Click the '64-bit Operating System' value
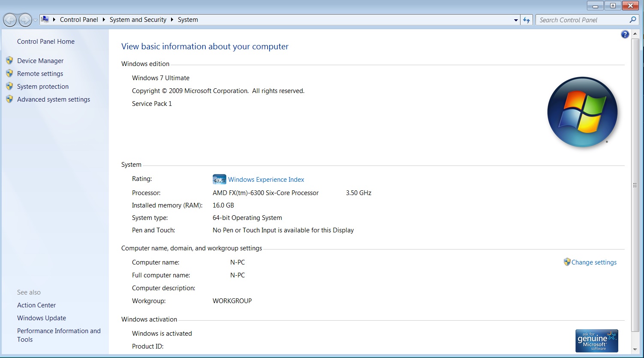644x358 pixels. (247, 218)
